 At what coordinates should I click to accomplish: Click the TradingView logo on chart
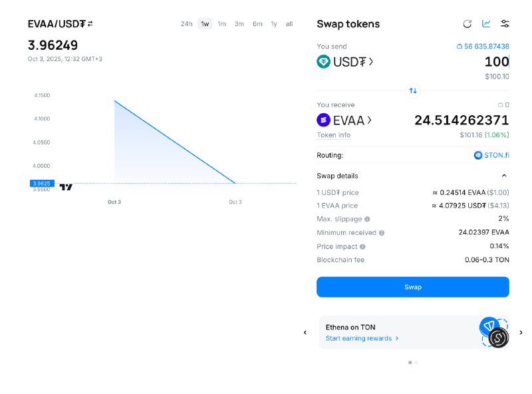[x=66, y=188]
